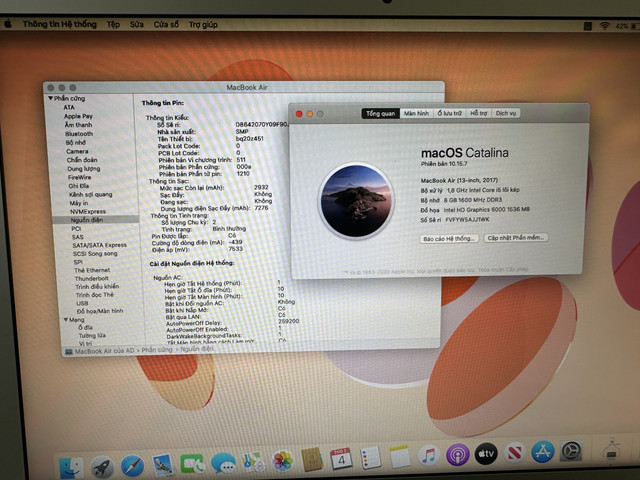Select Bộ nhớ in the sidebar
640x480 pixels.
tap(76, 142)
